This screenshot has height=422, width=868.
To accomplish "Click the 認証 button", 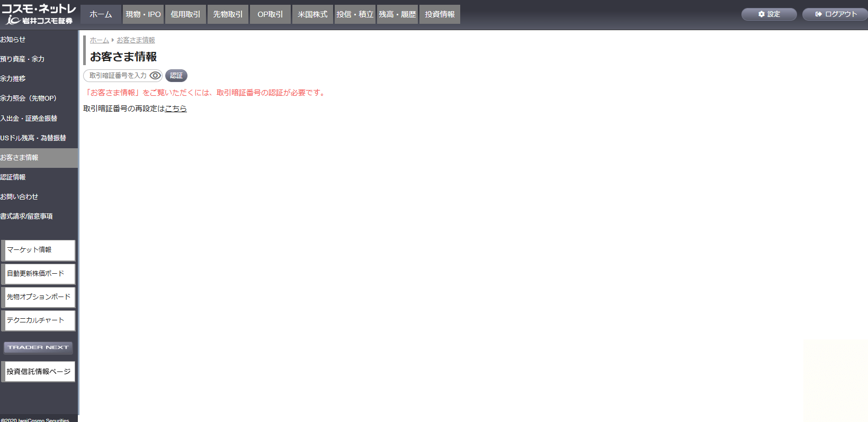I will pos(176,76).
